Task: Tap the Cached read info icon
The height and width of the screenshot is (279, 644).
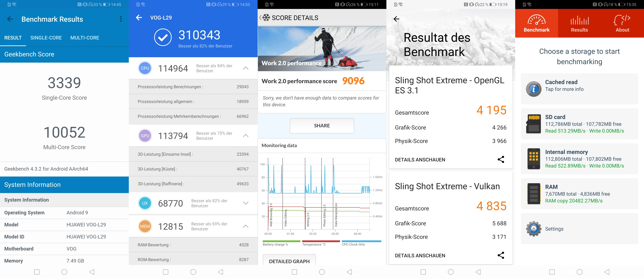Action: (x=534, y=89)
